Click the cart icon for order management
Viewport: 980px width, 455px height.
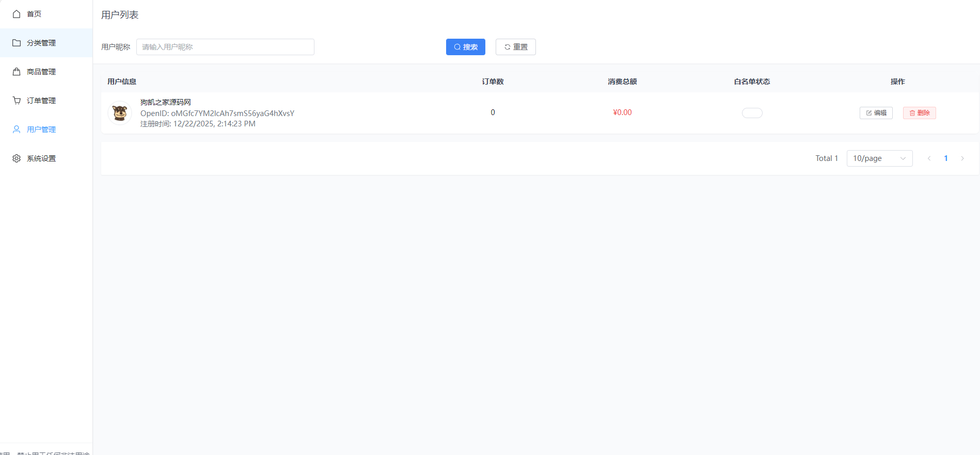pos(17,101)
